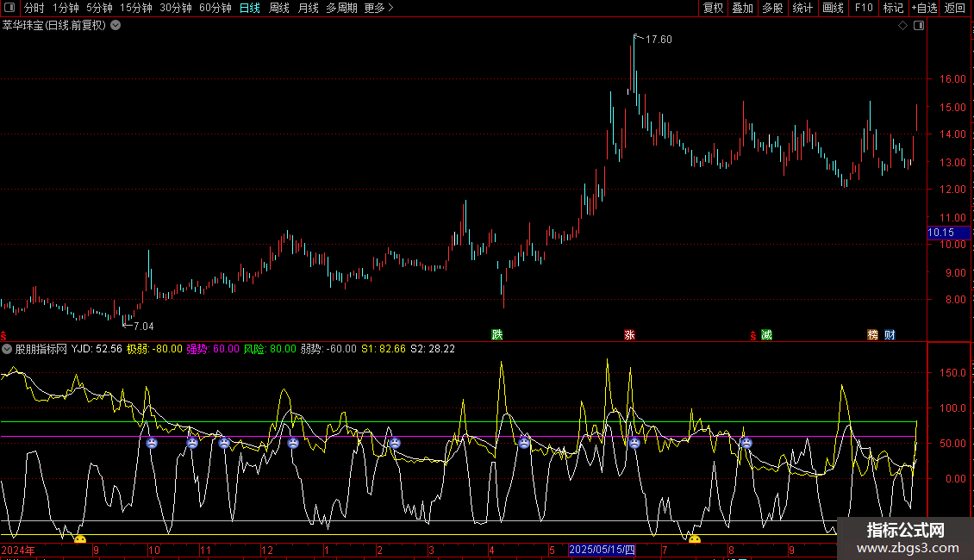Open the 画线 drawing tools
The height and width of the screenshot is (560, 974).
[834, 8]
